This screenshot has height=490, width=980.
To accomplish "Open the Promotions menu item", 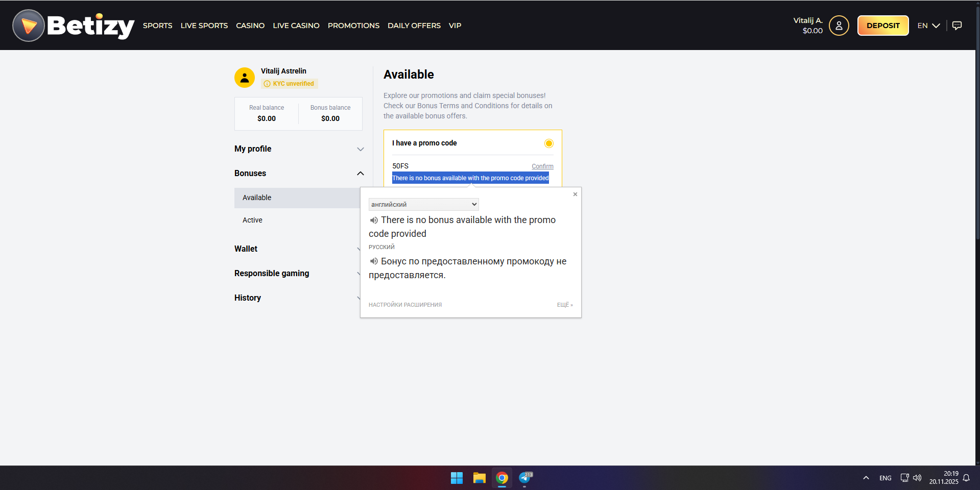I will click(353, 26).
